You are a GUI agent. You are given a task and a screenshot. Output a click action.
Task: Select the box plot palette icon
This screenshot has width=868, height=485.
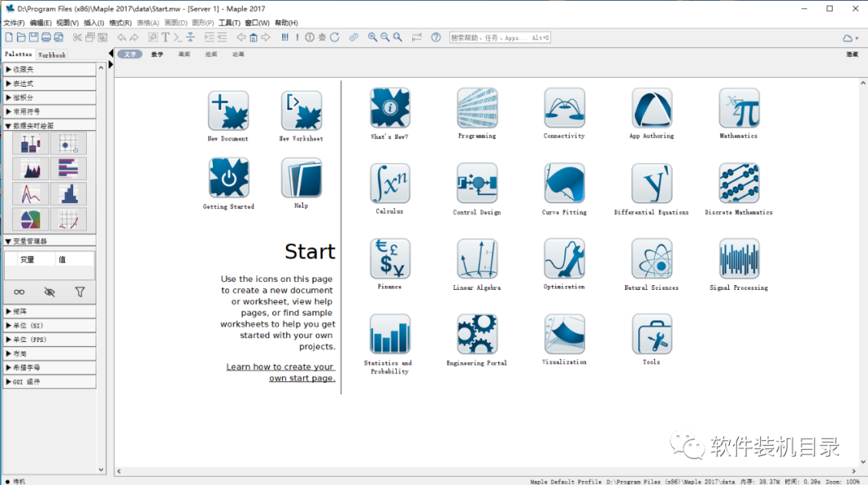tap(31, 144)
